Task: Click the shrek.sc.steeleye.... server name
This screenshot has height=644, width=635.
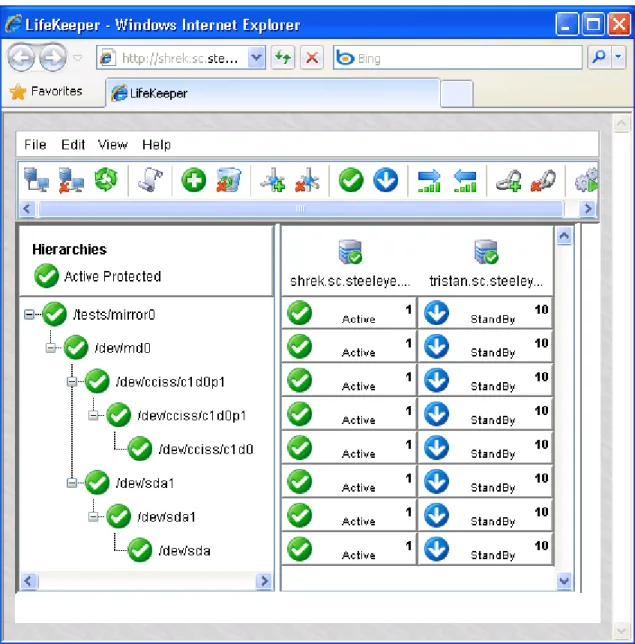Action: (350, 281)
